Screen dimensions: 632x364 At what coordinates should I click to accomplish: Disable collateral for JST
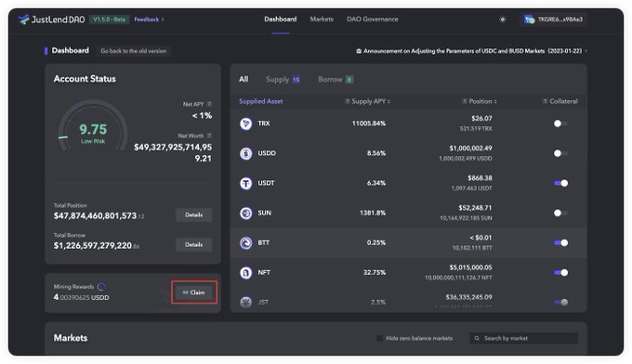pyautogui.click(x=560, y=302)
